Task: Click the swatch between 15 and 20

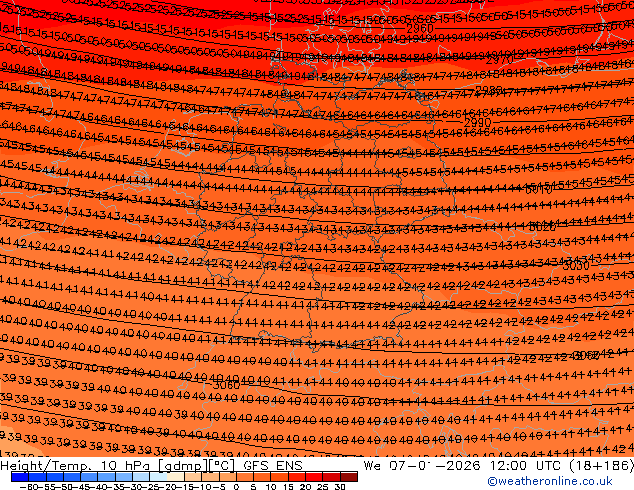Action: coord(297,477)
